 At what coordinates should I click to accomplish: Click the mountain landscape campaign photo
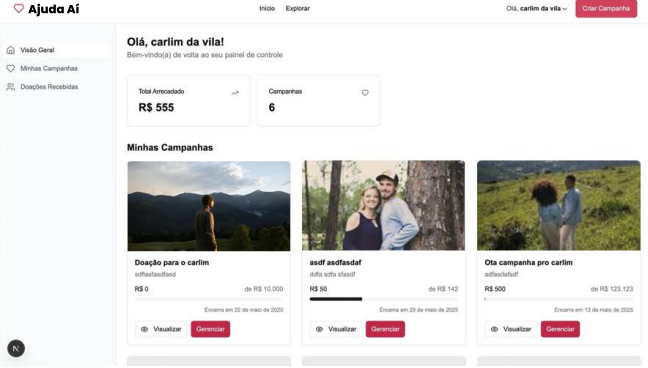pos(209,206)
